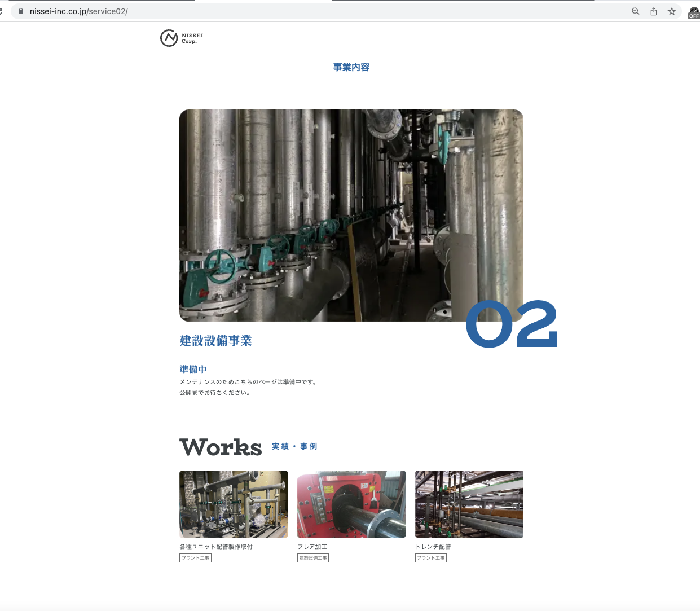Click the NISSEI Corp. logo
Screen dimensions: 700x611
click(182, 38)
